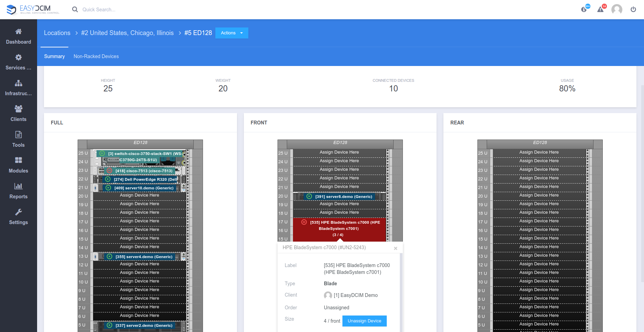644x332 pixels.
Task: Go to Locations breadcrumb
Action: [57, 33]
